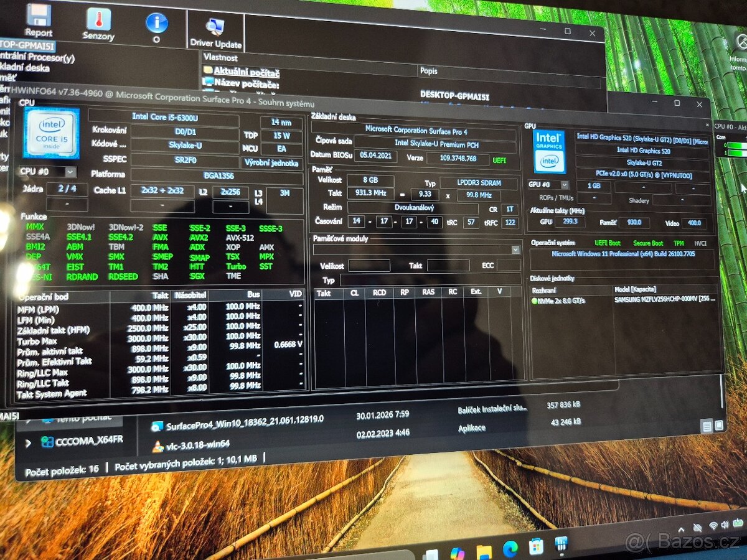Image resolution: width=747 pixels, height=560 pixels.
Task: Click the BGA1356 platform field
Action: pos(216,175)
